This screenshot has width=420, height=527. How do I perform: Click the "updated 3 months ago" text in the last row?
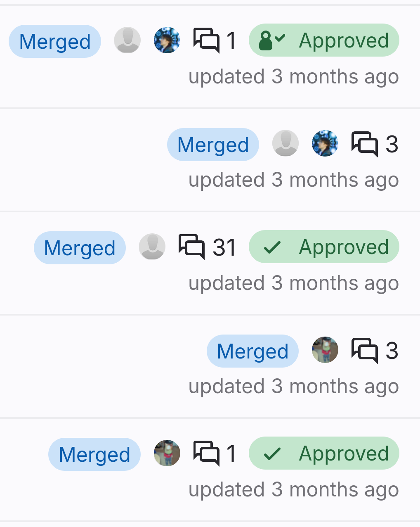293,490
